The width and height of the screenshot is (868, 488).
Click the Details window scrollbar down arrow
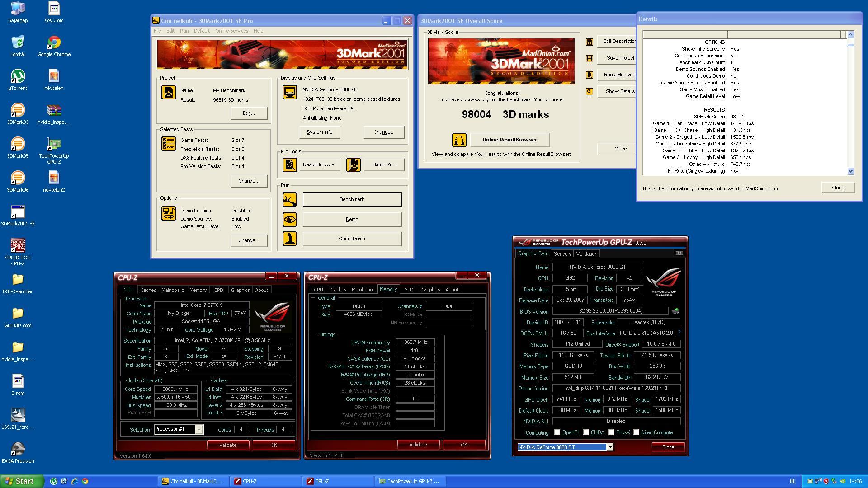tap(850, 171)
